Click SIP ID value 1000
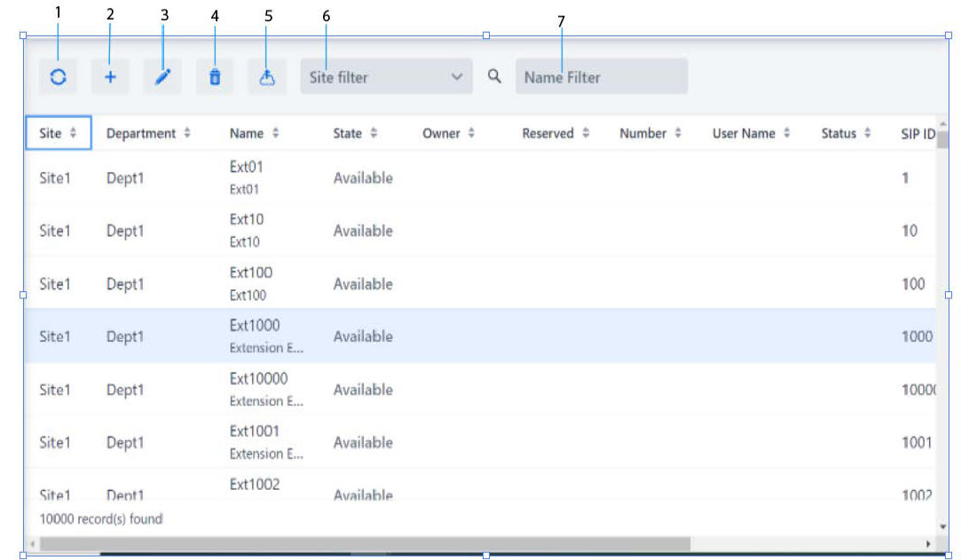Viewport: 961px width, 560px height. [917, 335]
